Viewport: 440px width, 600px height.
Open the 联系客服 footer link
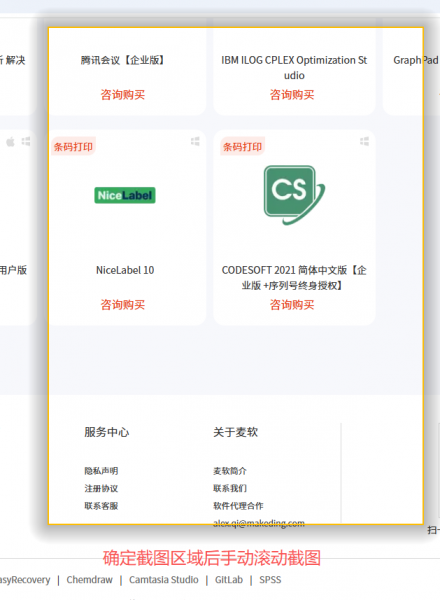point(101,506)
